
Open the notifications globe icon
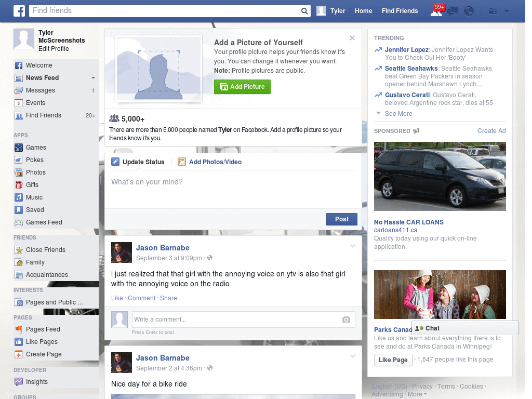pyautogui.click(x=469, y=11)
